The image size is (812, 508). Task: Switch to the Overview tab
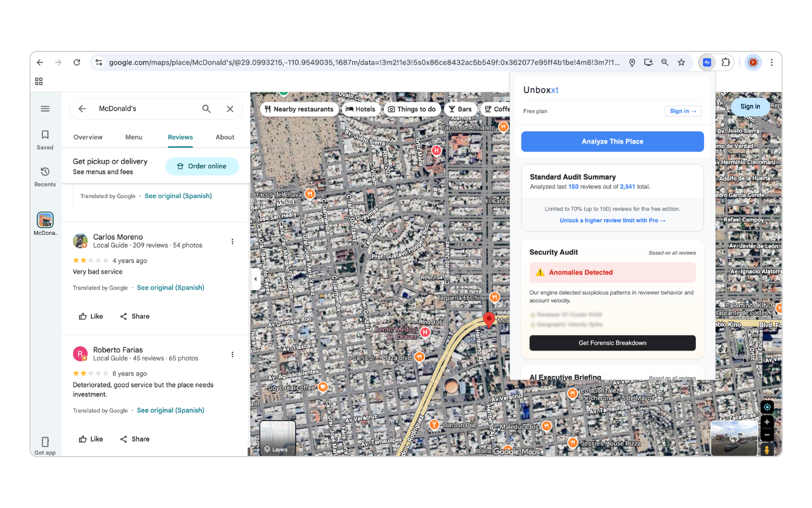pyautogui.click(x=88, y=137)
